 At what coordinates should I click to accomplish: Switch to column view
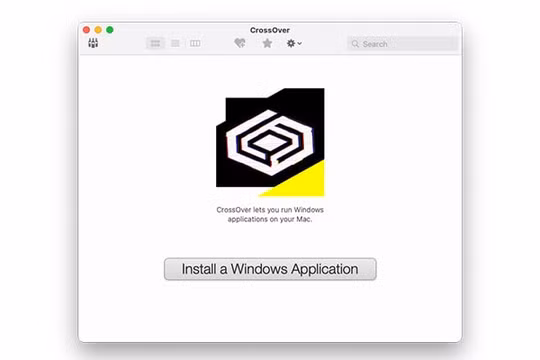195,43
